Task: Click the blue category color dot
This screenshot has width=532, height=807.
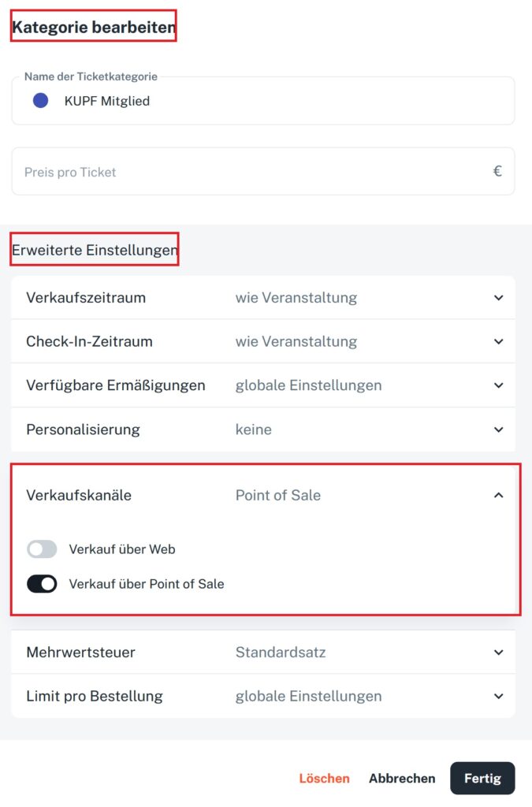Action: pos(41,100)
